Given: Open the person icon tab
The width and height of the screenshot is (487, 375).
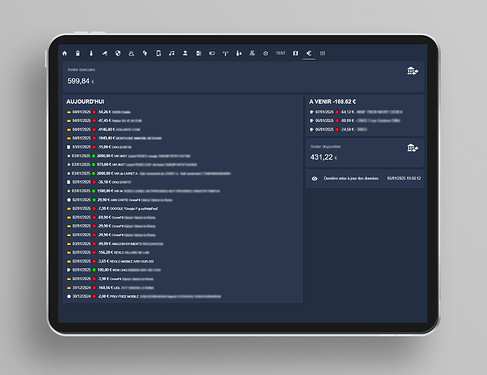Looking at the screenshot, I should (x=185, y=53).
